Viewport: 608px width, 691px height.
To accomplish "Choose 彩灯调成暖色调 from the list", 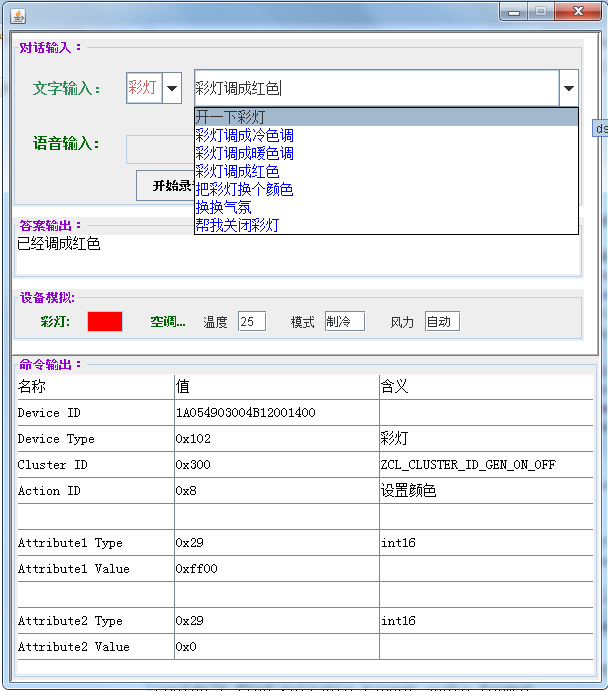I will tap(386, 153).
